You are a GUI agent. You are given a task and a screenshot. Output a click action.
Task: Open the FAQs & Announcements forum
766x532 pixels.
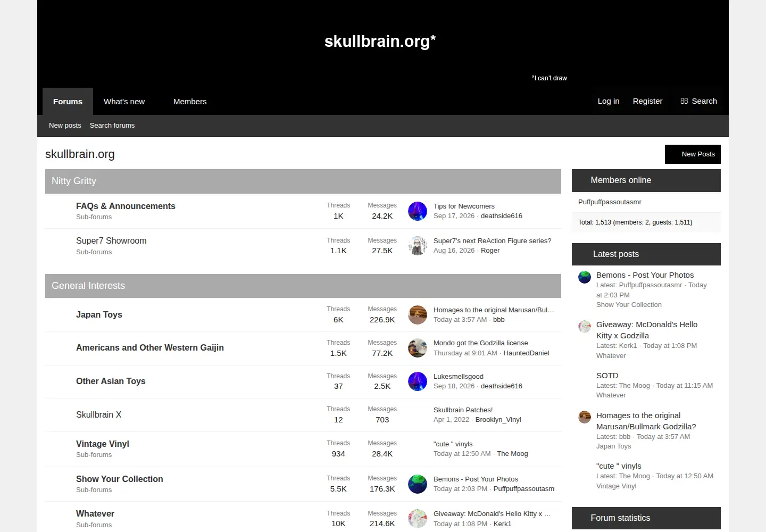click(x=126, y=206)
